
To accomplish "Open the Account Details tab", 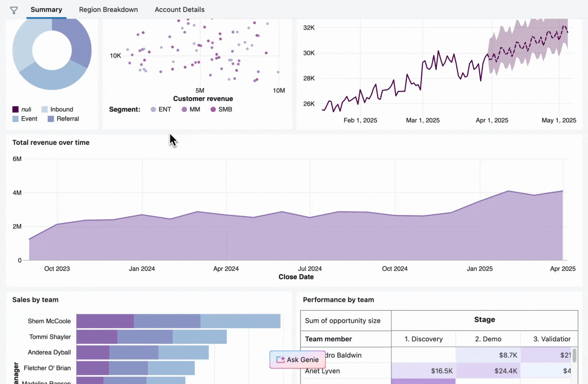I will [179, 10].
